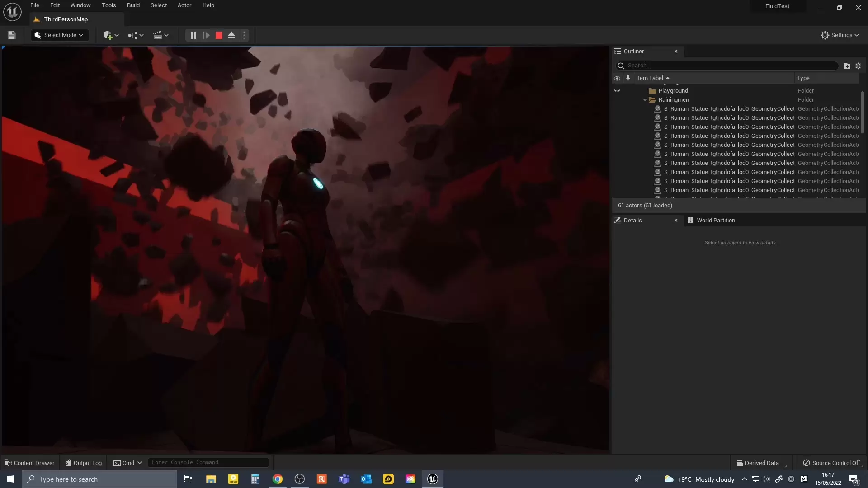Toggle visibility of Playground folder row
This screenshot has width=868, height=488.
617,91
